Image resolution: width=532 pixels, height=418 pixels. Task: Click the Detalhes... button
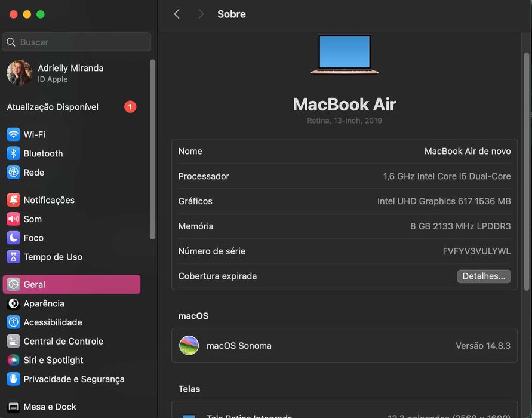484,276
